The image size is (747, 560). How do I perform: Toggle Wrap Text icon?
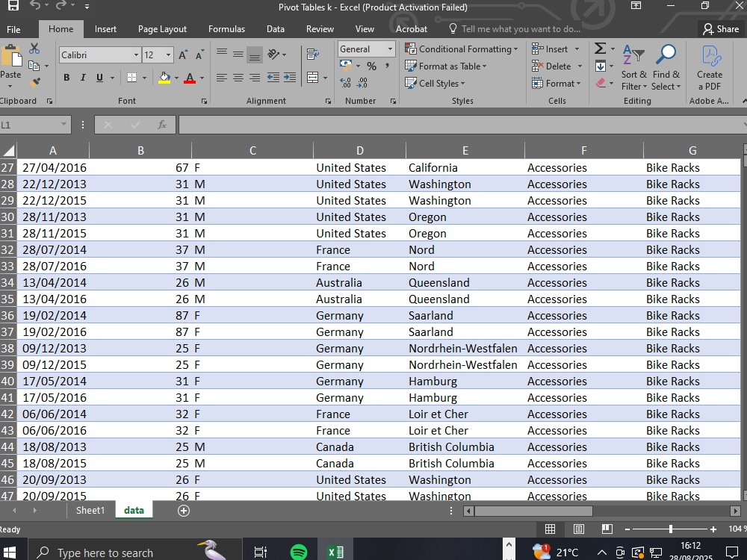click(x=312, y=55)
